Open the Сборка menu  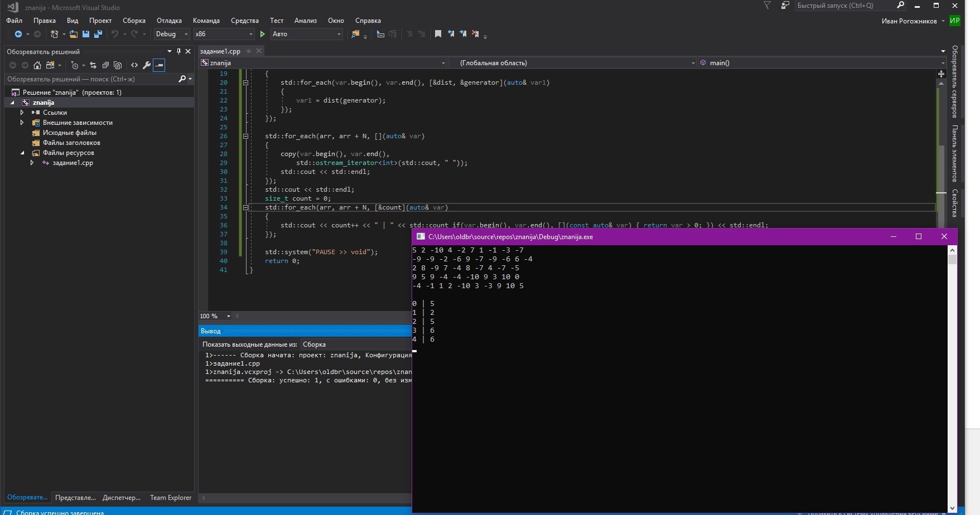[x=134, y=21]
